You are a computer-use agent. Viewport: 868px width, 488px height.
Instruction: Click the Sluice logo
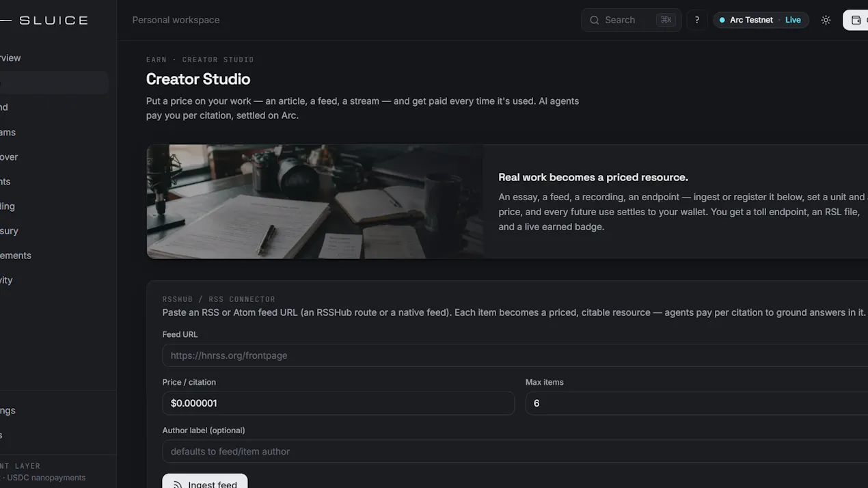click(x=44, y=20)
